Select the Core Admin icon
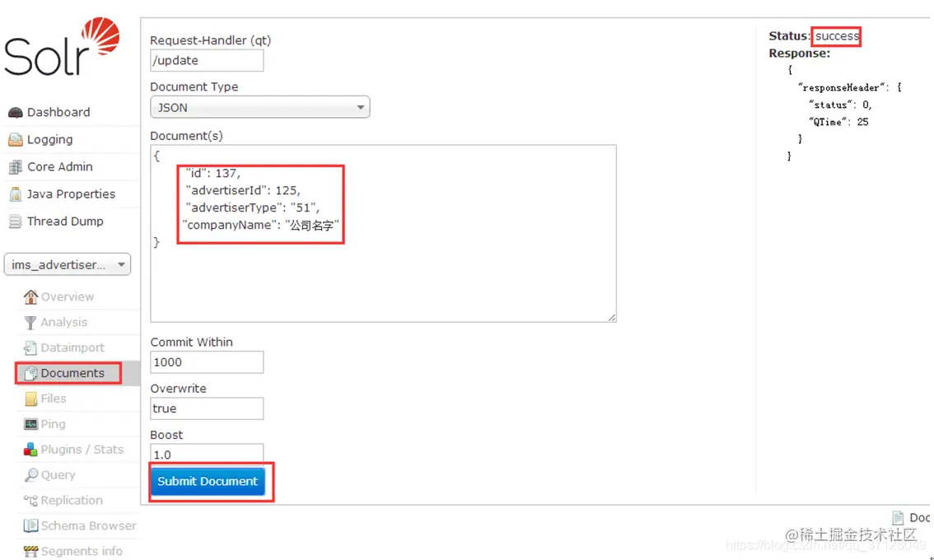This screenshot has height=560, width=934. point(15,167)
